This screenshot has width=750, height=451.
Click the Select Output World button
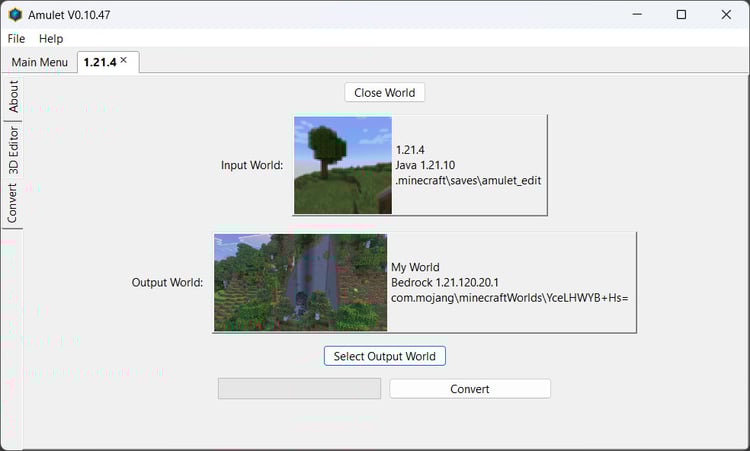[385, 356]
